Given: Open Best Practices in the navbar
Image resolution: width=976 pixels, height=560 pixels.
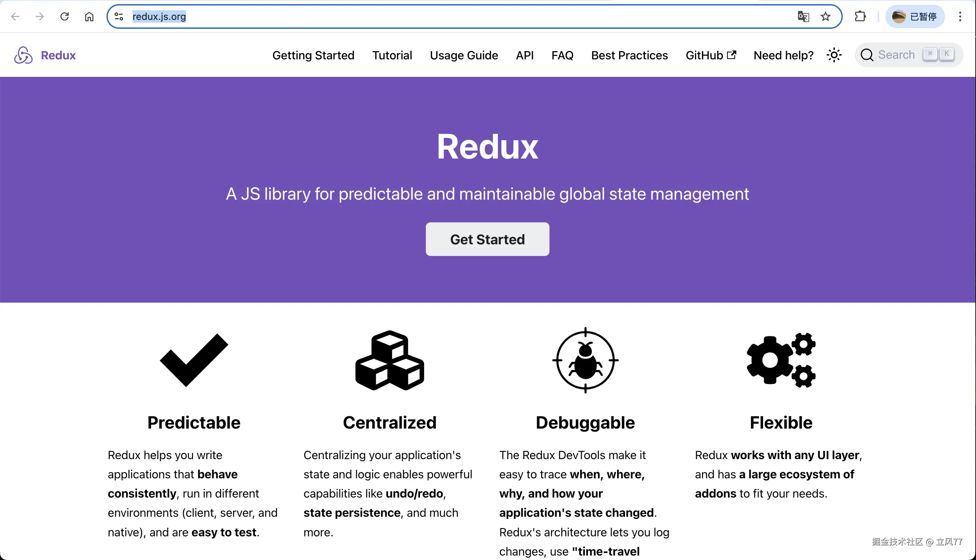Looking at the screenshot, I should click(x=629, y=55).
